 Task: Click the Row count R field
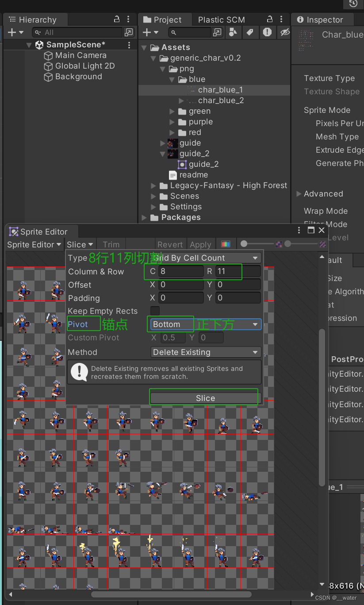click(238, 272)
